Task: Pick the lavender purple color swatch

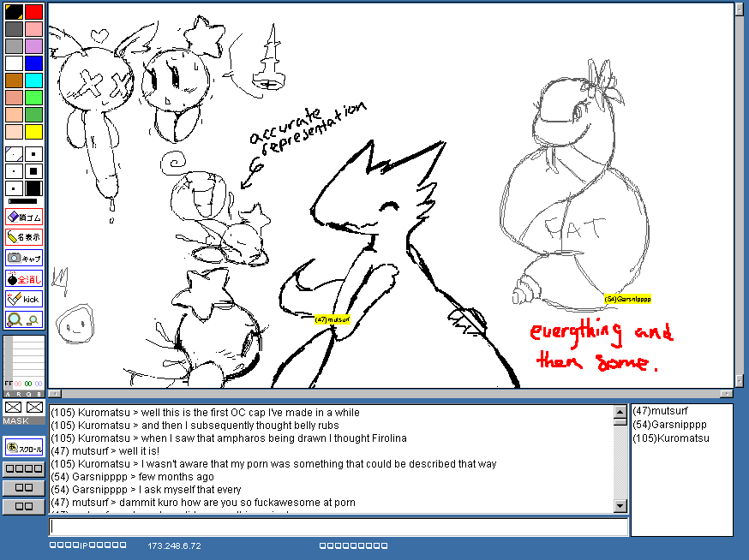Action: coord(34,46)
